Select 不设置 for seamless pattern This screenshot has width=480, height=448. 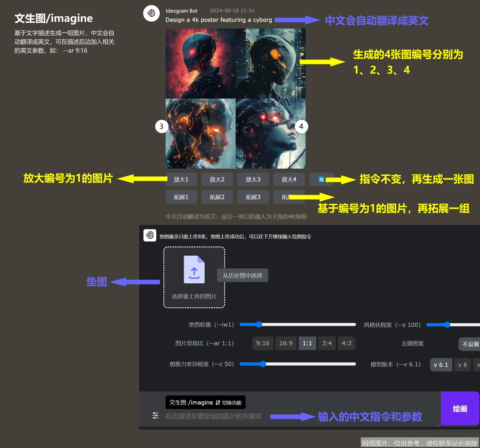click(469, 344)
